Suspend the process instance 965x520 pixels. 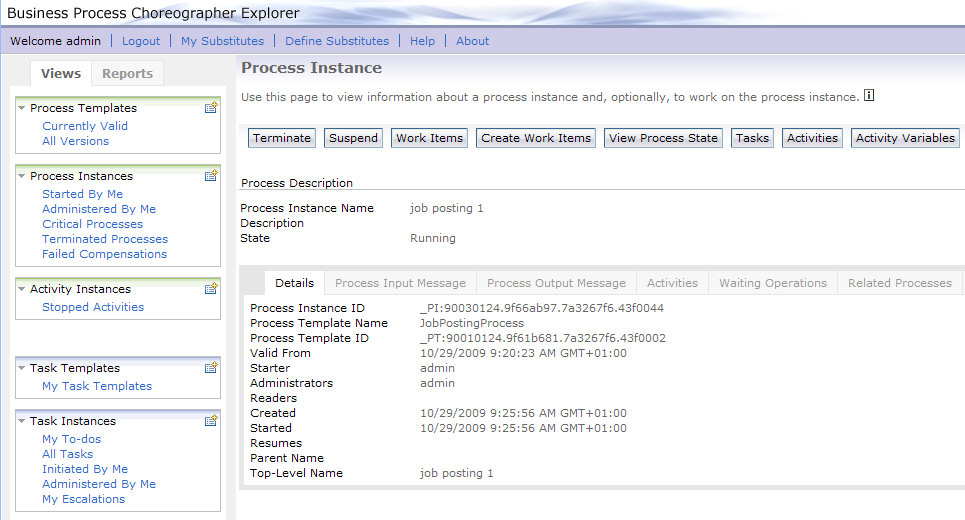[354, 138]
